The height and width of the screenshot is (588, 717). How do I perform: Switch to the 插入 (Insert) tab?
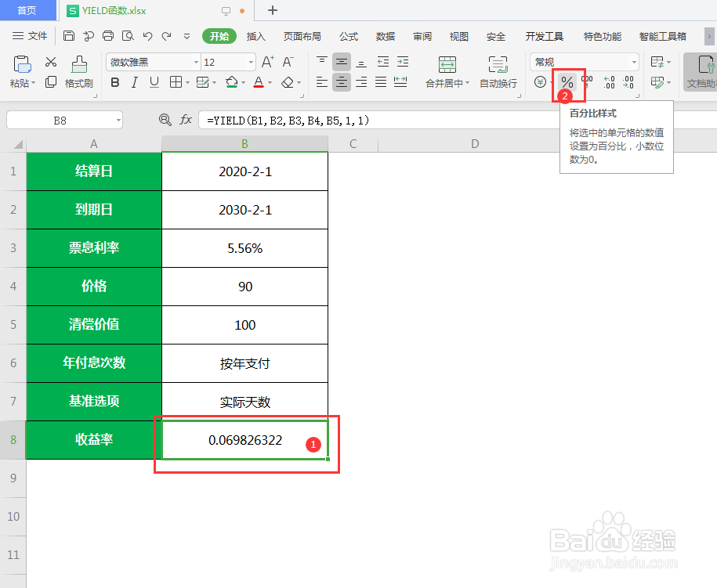256,36
